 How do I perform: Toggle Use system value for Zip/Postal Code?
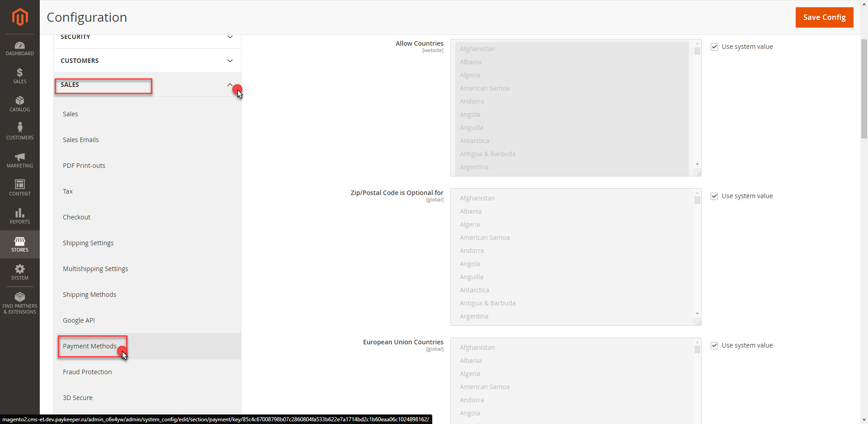(714, 196)
